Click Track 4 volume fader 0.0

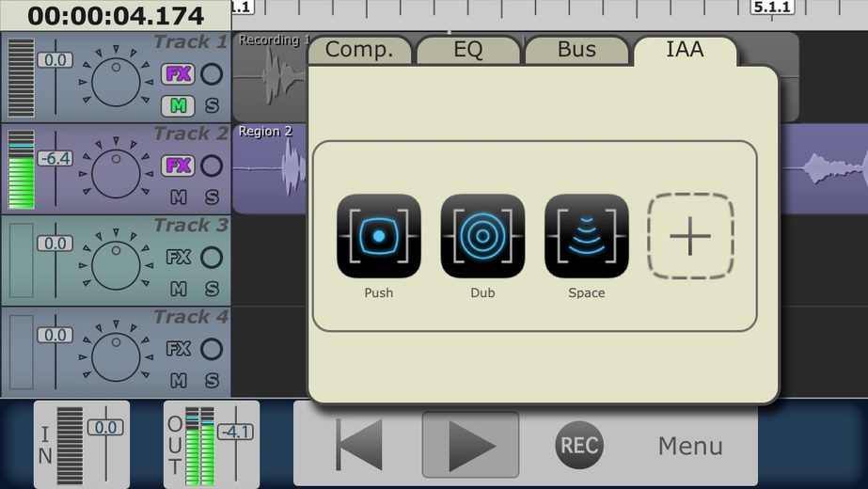click(x=55, y=335)
